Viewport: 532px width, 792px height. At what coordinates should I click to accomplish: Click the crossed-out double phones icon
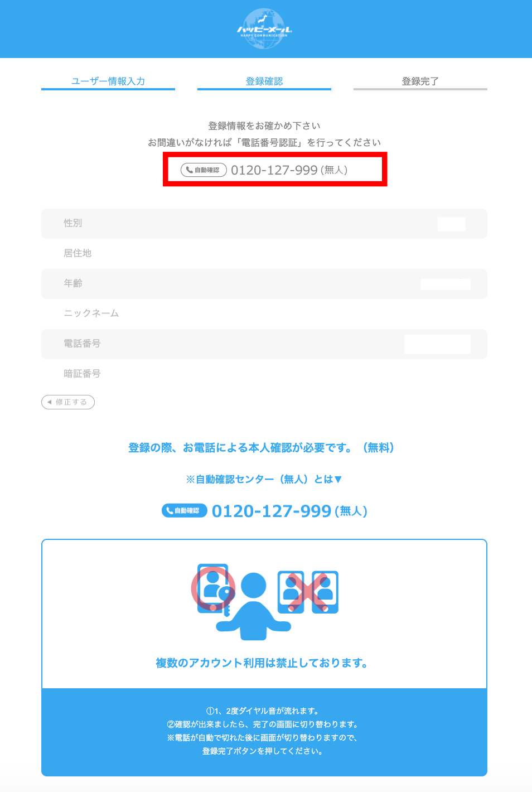(x=308, y=592)
